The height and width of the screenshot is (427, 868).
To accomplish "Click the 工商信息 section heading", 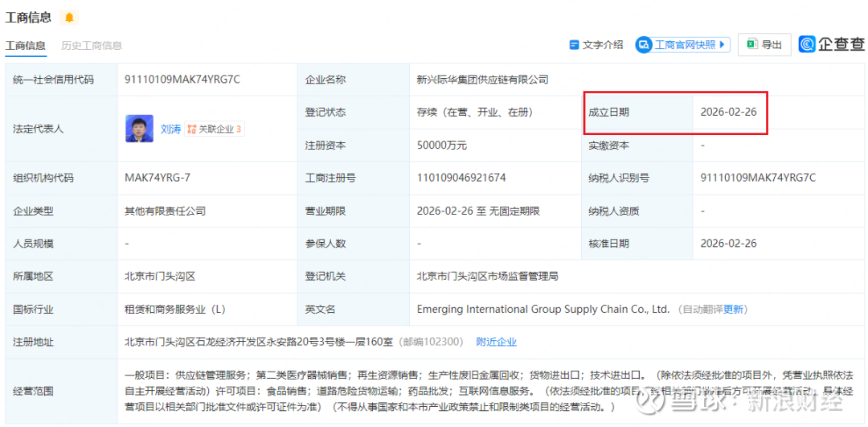I will tap(28, 18).
